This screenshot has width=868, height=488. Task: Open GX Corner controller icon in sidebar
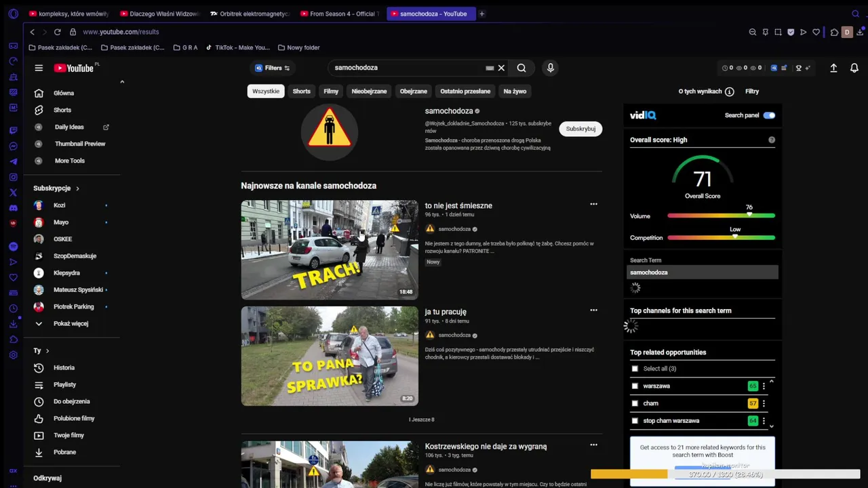click(13, 45)
